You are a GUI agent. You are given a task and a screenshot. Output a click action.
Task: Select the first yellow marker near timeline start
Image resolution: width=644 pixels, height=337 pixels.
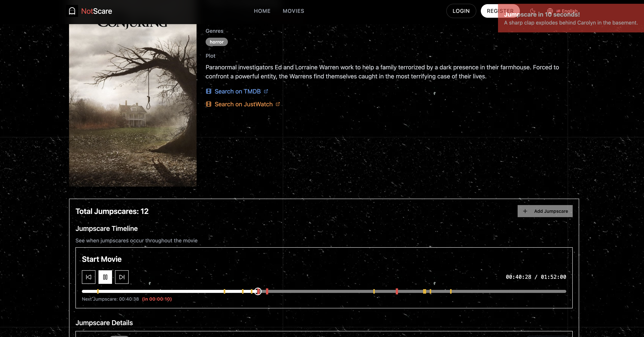(98, 291)
